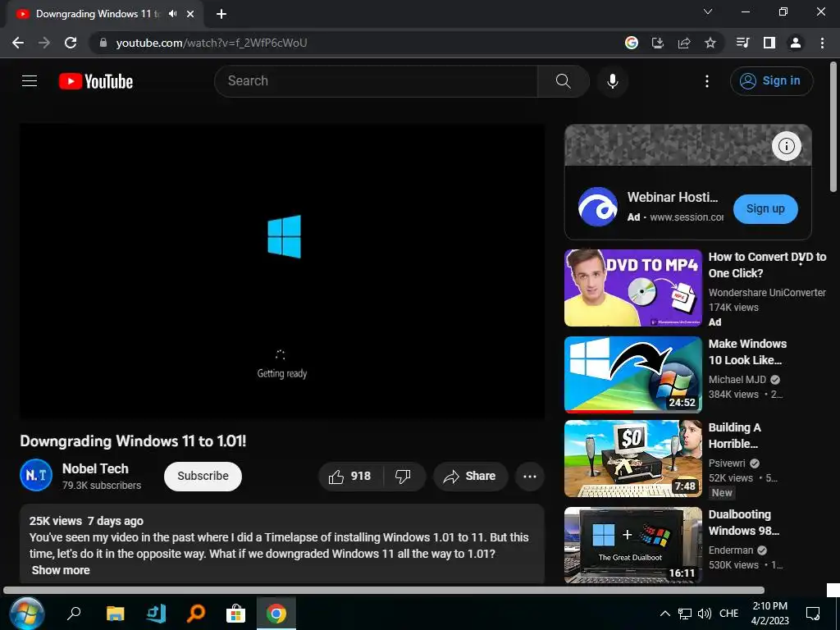
Task: Open File Explorer from taskbar
Action: [115, 613]
